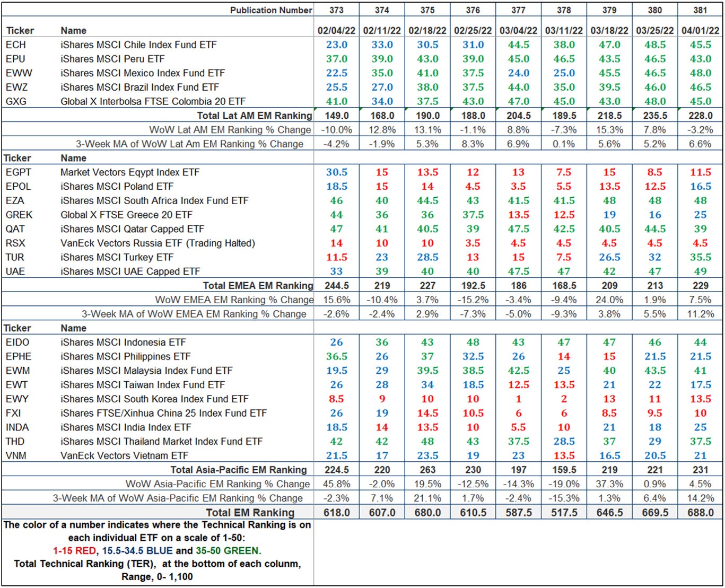725x588 pixels.
Task: Click Total Lat AM value 235.5
Action: coord(655,116)
